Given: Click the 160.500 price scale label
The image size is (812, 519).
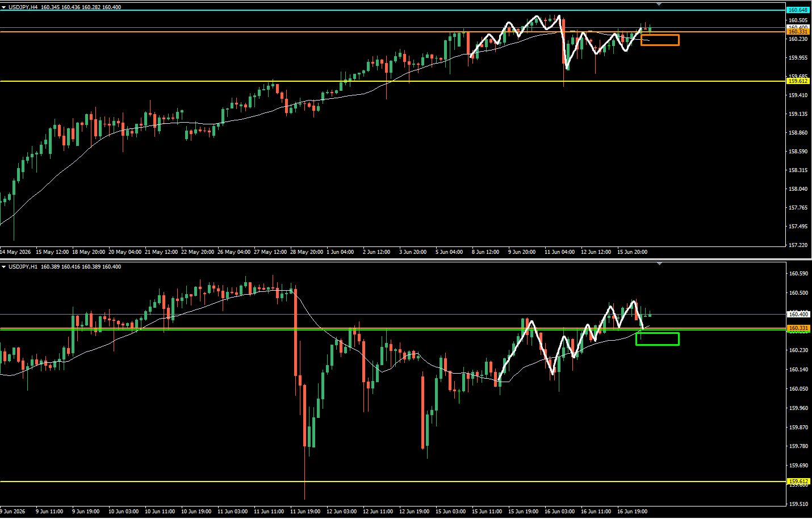Looking at the screenshot, I should tap(798, 293).
